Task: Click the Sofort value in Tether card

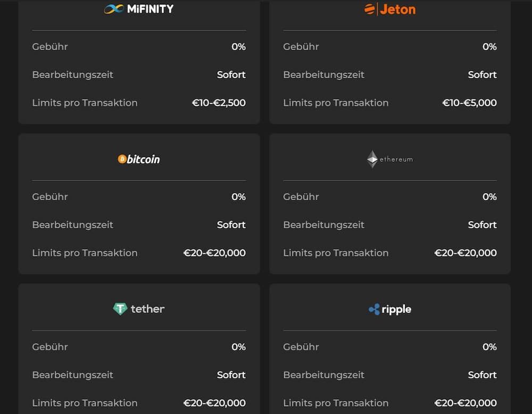Action: (x=231, y=375)
